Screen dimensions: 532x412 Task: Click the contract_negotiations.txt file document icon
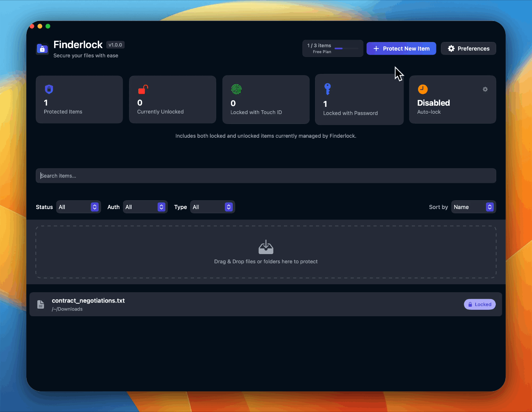tap(41, 304)
